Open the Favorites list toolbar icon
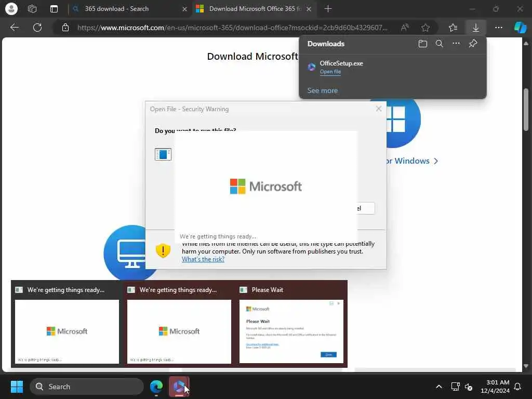The width and height of the screenshot is (532, 399). (x=453, y=28)
